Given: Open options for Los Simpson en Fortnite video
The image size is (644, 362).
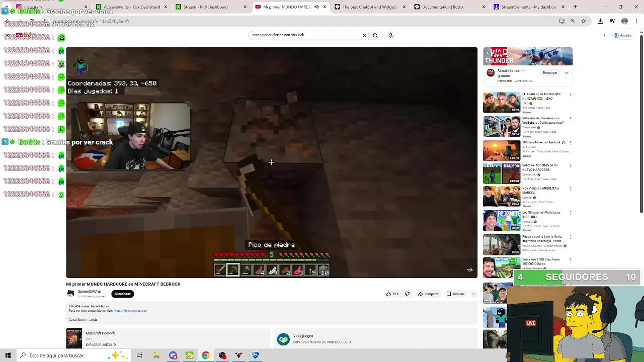Looking at the screenshot, I should 571,213.
